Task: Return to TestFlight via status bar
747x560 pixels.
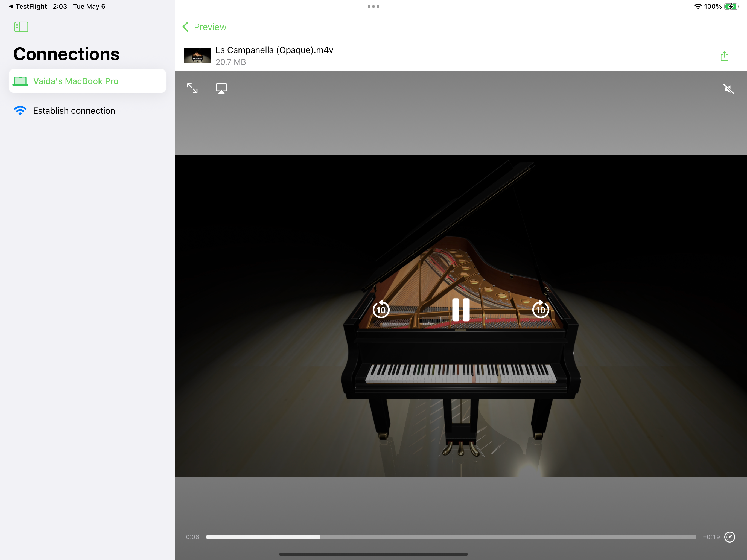Action: click(x=28, y=6)
